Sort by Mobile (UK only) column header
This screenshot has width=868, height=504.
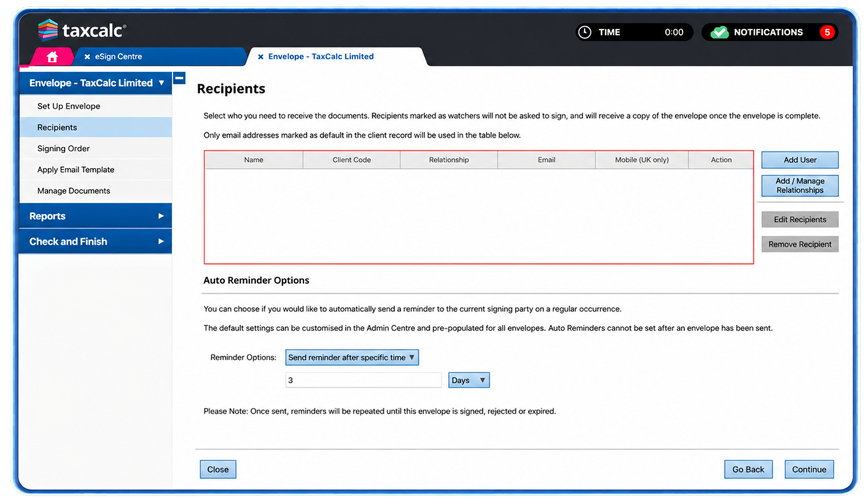coord(642,160)
